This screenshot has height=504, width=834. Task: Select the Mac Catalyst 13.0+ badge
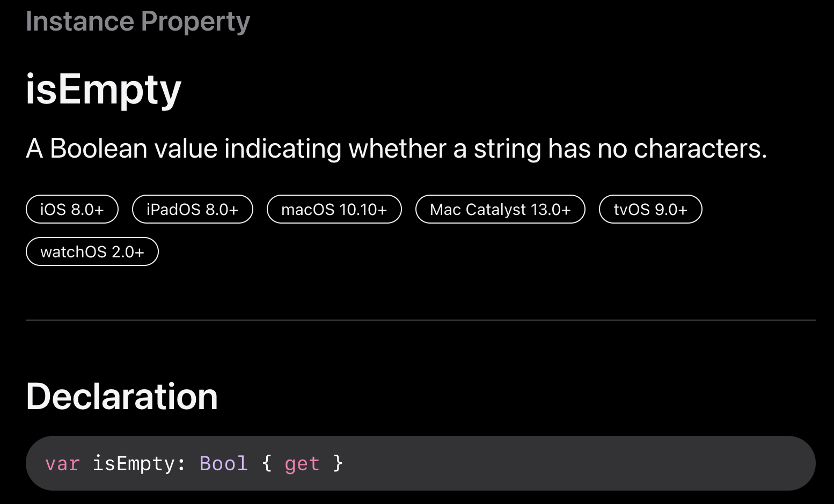tap(500, 209)
